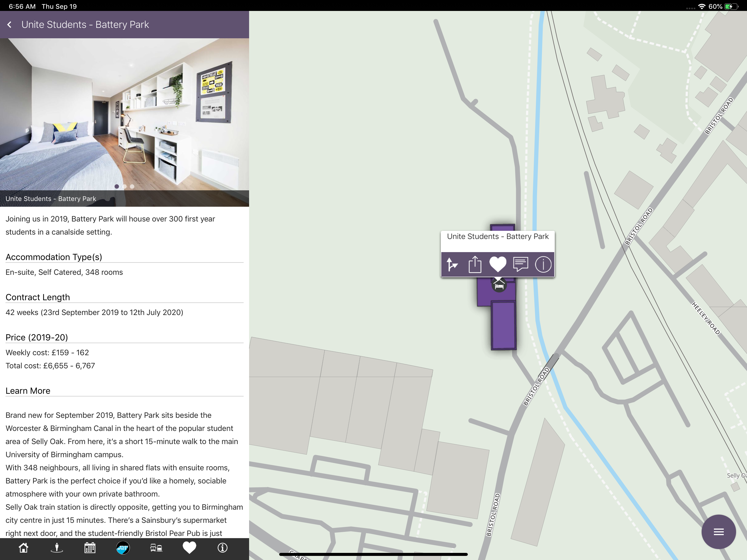
Task: Tap the Contract Length heading
Action: [38, 297]
